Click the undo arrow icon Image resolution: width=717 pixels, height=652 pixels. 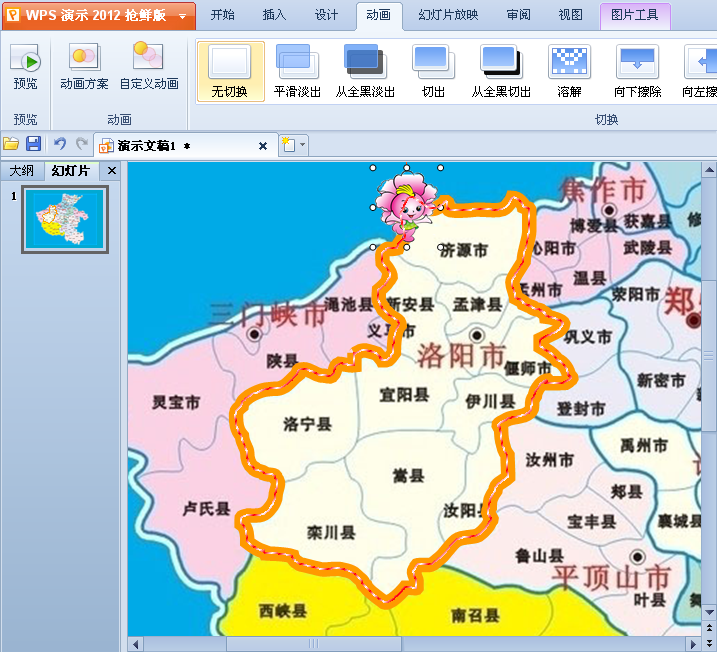(59, 145)
